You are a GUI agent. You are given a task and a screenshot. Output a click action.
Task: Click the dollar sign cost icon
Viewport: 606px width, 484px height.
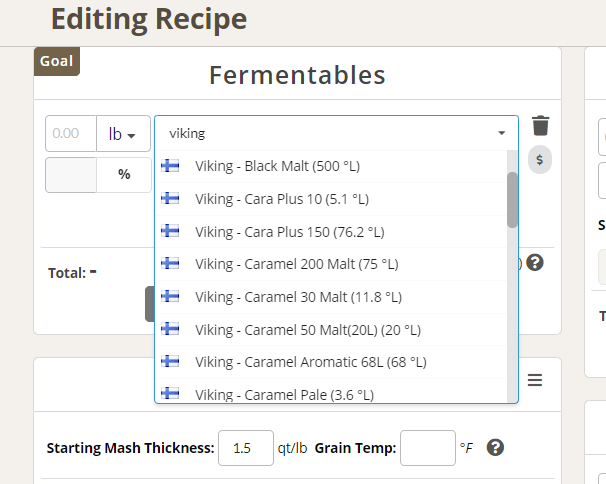pyautogui.click(x=539, y=158)
